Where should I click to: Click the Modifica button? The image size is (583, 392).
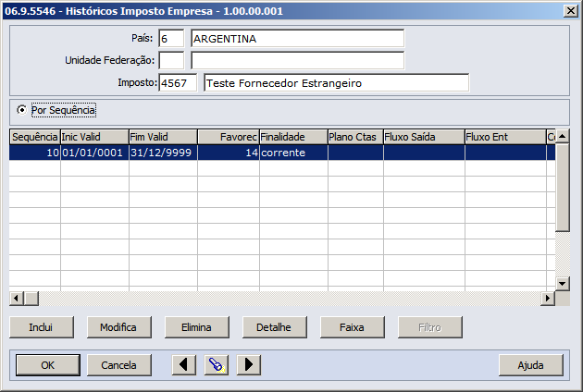point(119,327)
